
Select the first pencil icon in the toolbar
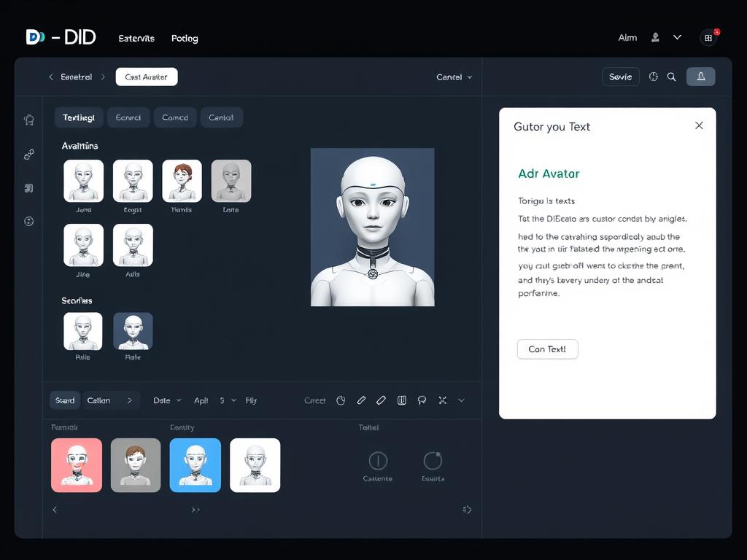coord(361,400)
